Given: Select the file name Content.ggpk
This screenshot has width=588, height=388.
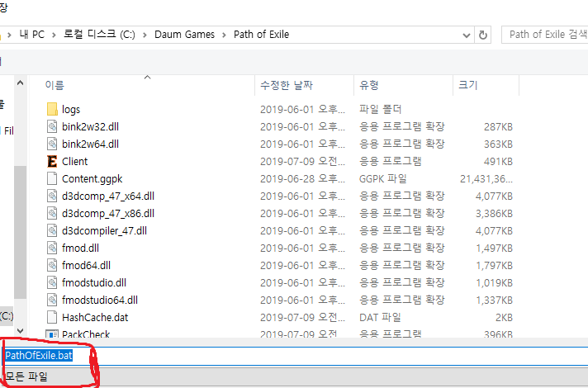Looking at the screenshot, I should point(92,179).
